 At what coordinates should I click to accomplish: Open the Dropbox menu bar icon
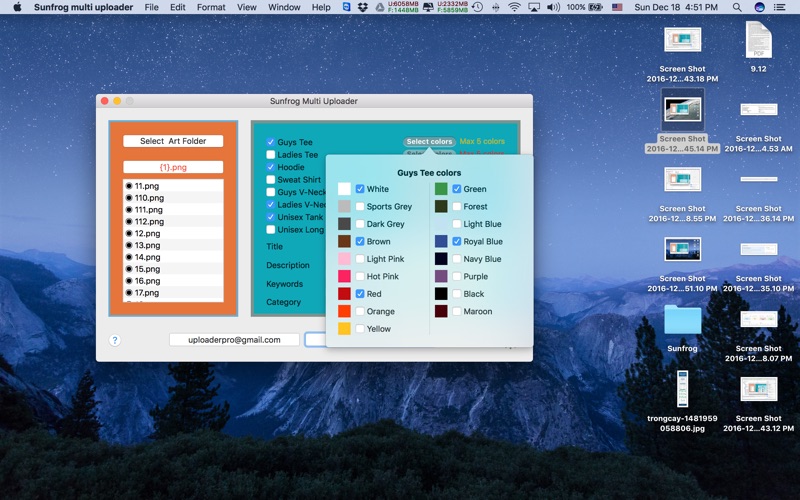pos(362,7)
